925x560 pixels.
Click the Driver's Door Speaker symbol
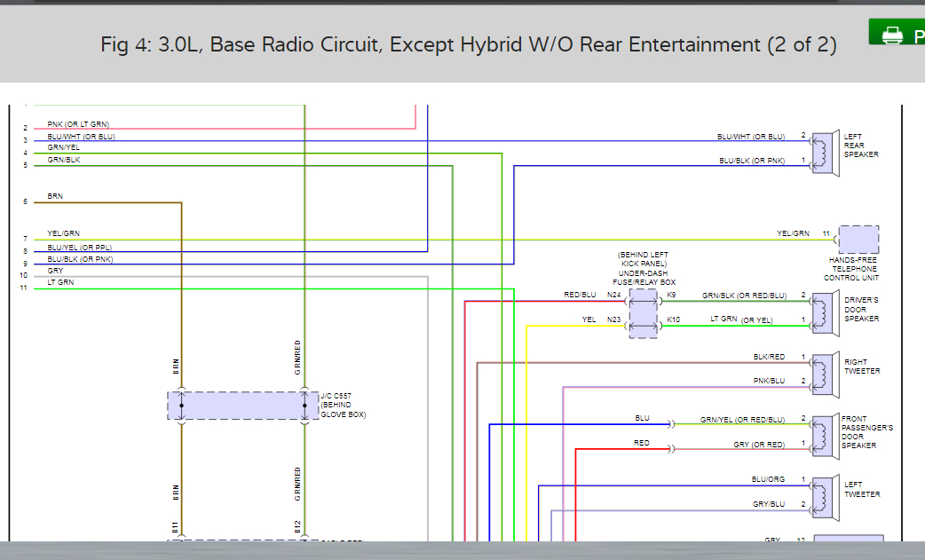pyautogui.click(x=826, y=313)
